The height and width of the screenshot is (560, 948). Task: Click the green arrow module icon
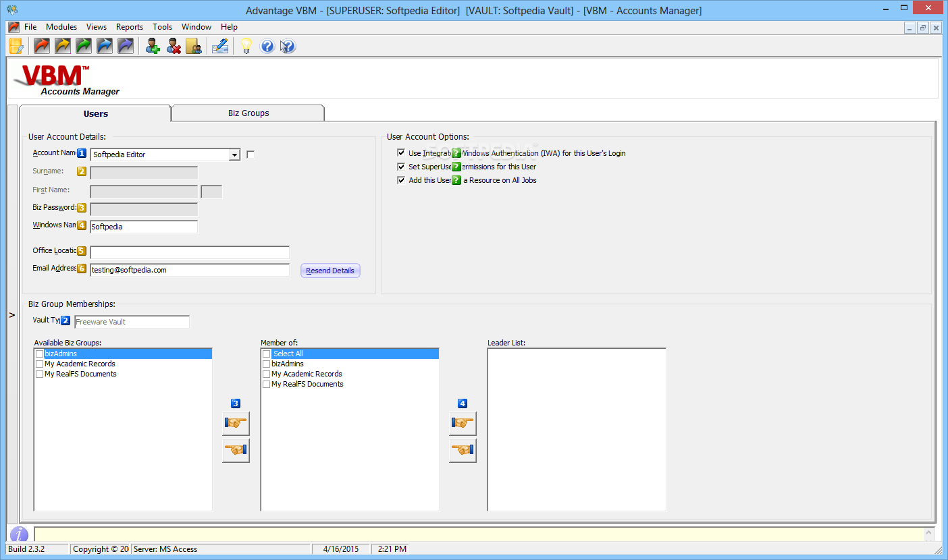84,46
